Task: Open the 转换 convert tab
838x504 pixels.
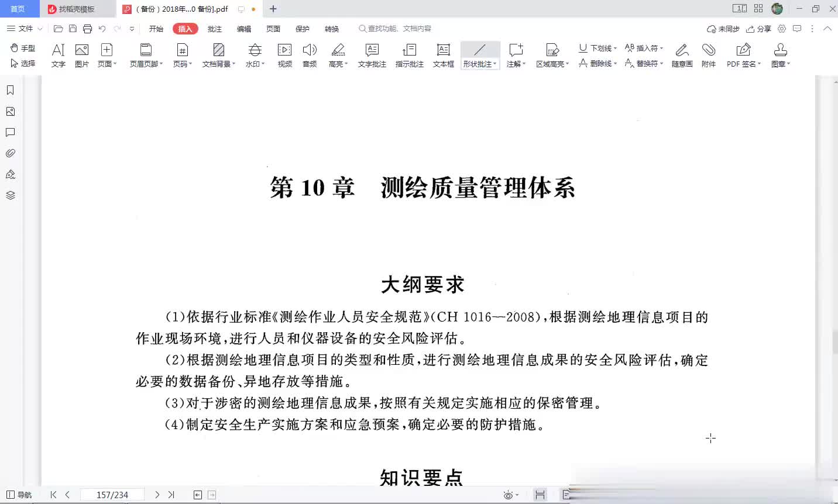Action: coord(332,29)
